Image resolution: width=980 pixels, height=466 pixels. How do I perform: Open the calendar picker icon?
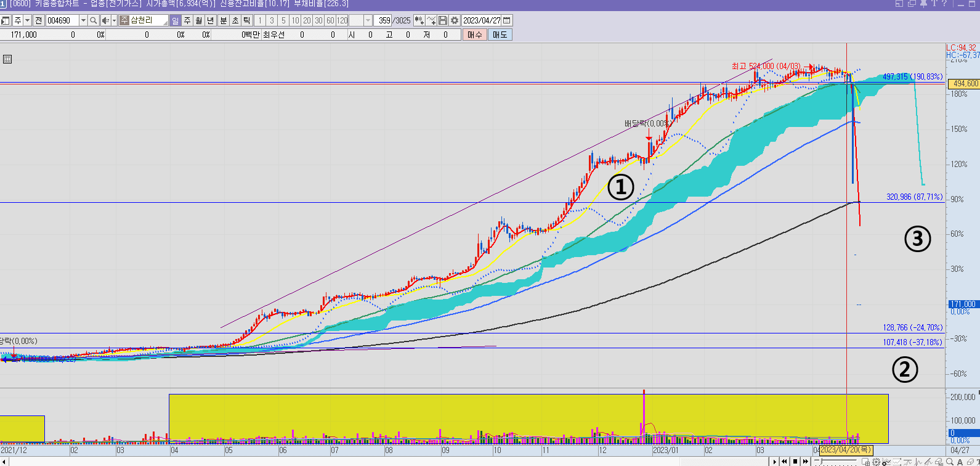(507, 20)
